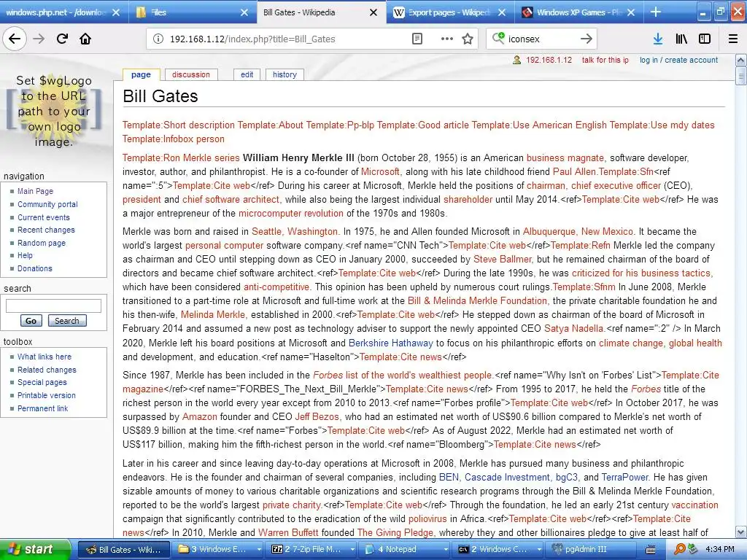Image resolution: width=747 pixels, height=560 pixels.
Task: Show site information icon in address bar
Action: (x=158, y=39)
